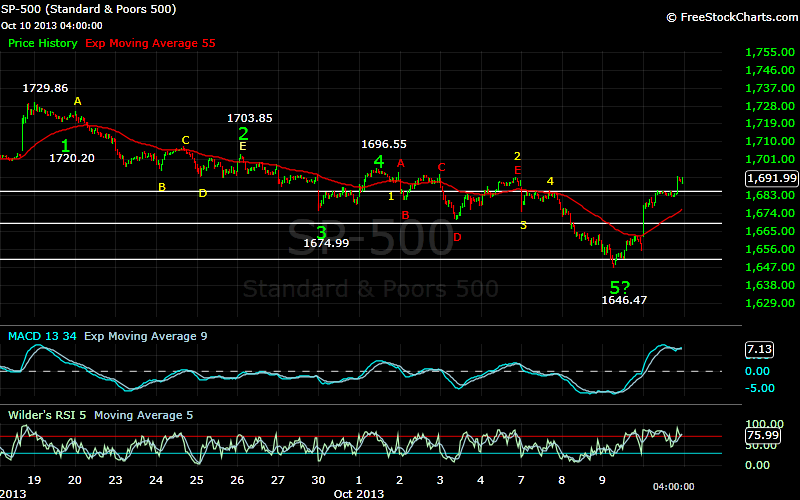Click the green wave 3 label
The image size is (800, 500).
click(321, 233)
